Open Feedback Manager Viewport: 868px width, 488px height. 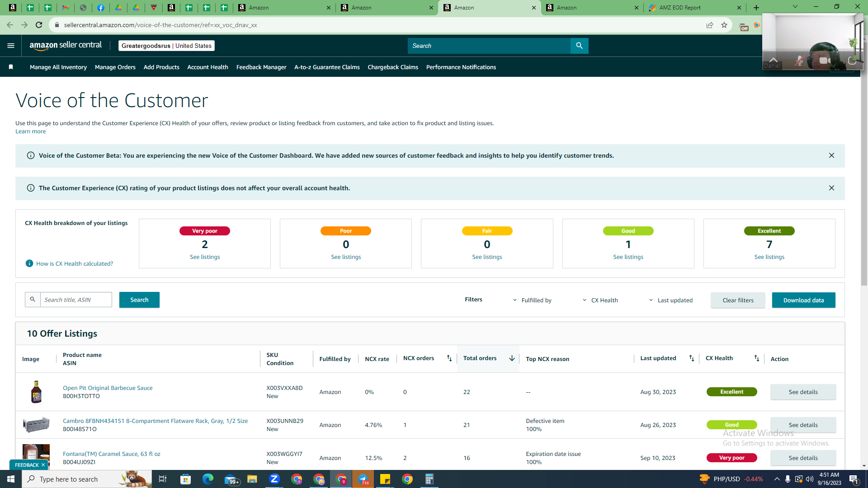pyautogui.click(x=261, y=67)
